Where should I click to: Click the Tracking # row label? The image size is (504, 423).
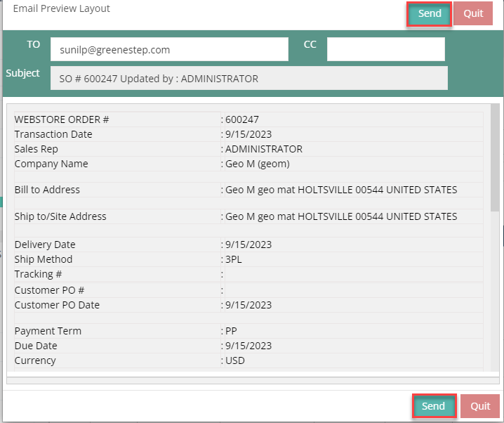(x=38, y=274)
